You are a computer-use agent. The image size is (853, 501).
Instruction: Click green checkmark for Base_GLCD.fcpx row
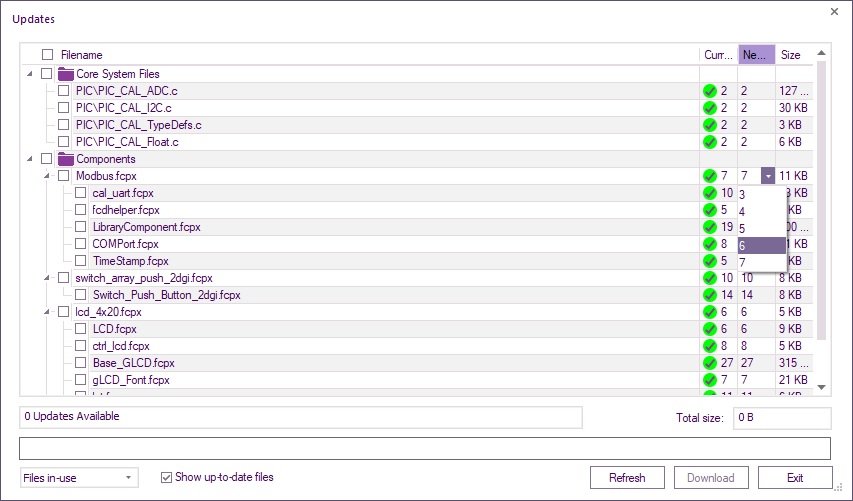(710, 363)
